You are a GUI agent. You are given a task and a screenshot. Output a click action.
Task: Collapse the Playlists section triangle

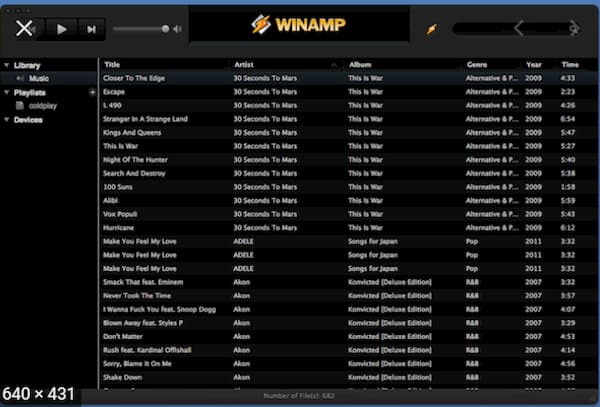7,92
